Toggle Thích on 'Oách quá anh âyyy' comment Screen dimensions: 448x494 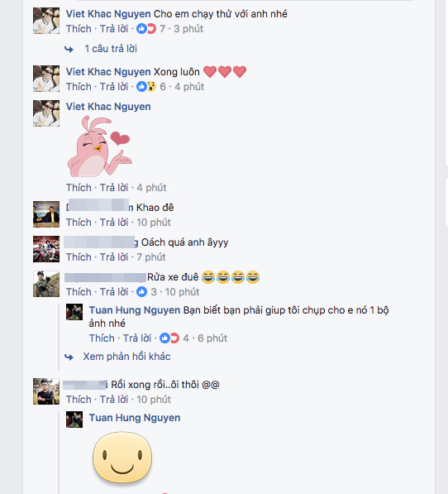tap(79, 257)
